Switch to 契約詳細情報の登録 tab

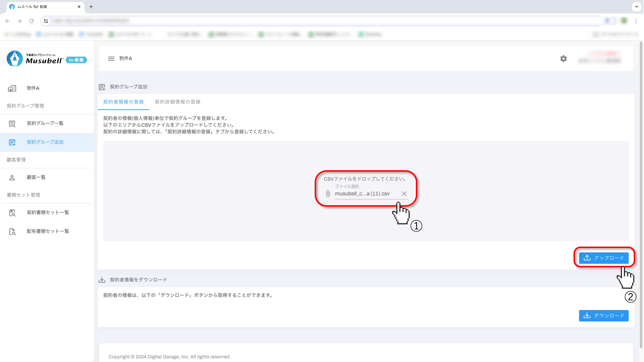[178, 102]
